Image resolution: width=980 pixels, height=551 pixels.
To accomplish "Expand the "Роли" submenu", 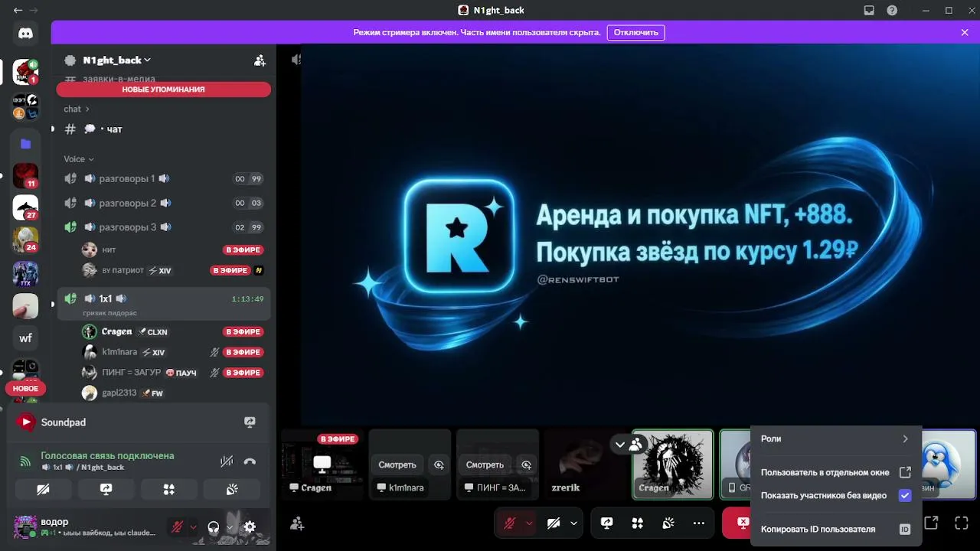I will [835, 439].
